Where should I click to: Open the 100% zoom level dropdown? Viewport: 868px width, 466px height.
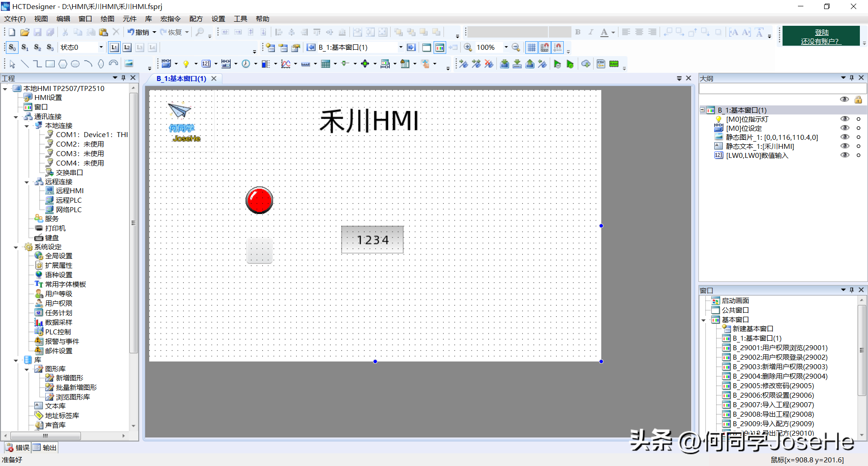(506, 48)
